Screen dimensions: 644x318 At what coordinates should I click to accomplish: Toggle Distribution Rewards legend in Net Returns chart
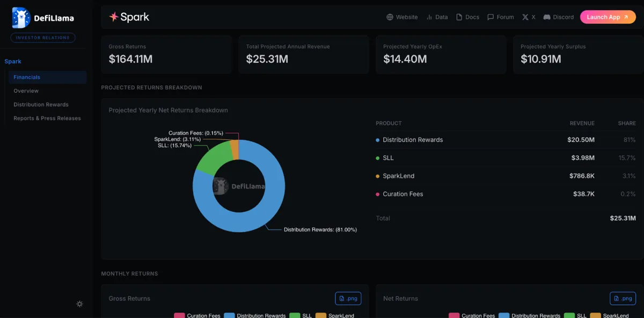[529, 315]
